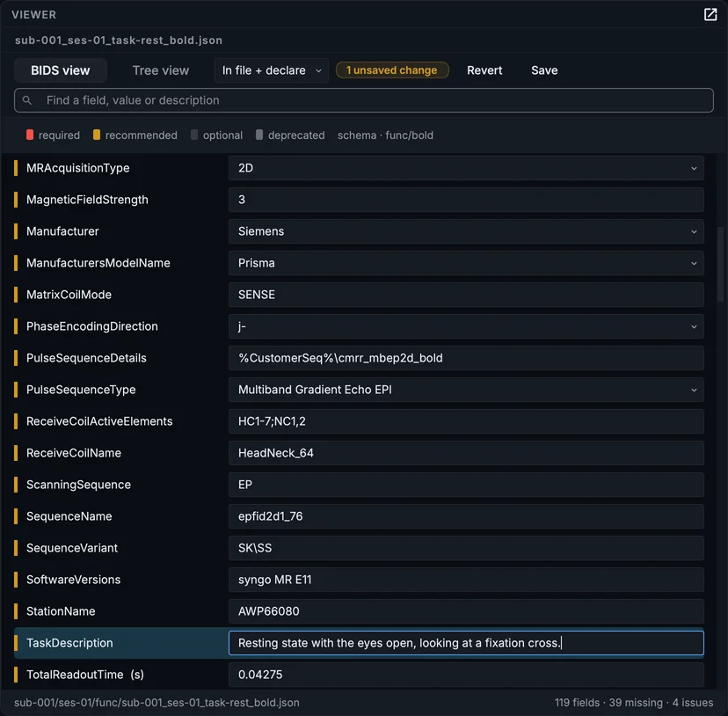Click '119 fields' in status bar
Viewport: 728px width, 716px height.
click(x=577, y=703)
